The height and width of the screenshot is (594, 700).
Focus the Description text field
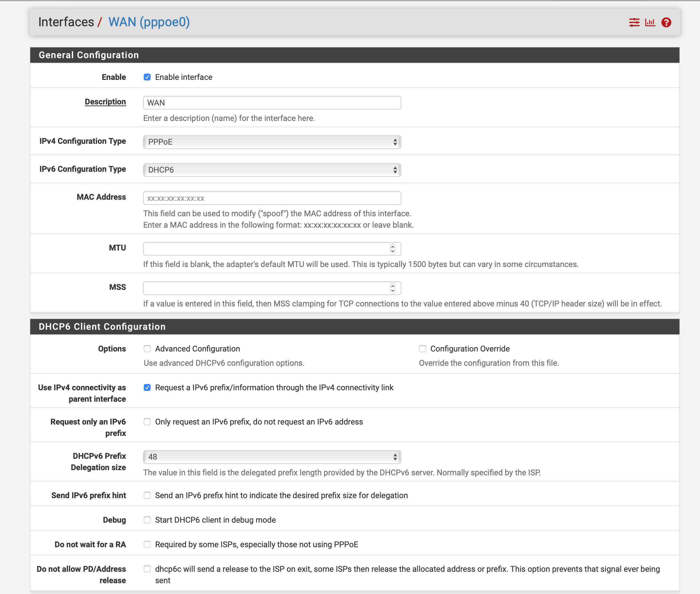pos(272,103)
